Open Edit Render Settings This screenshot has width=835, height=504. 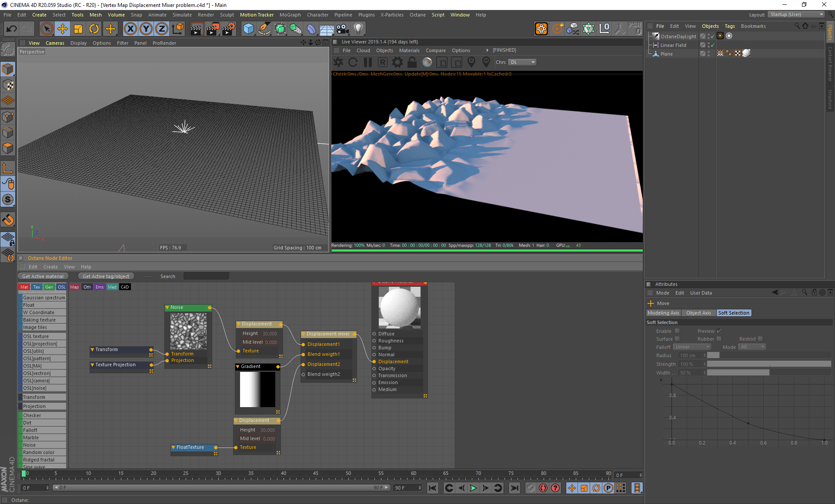(228, 29)
